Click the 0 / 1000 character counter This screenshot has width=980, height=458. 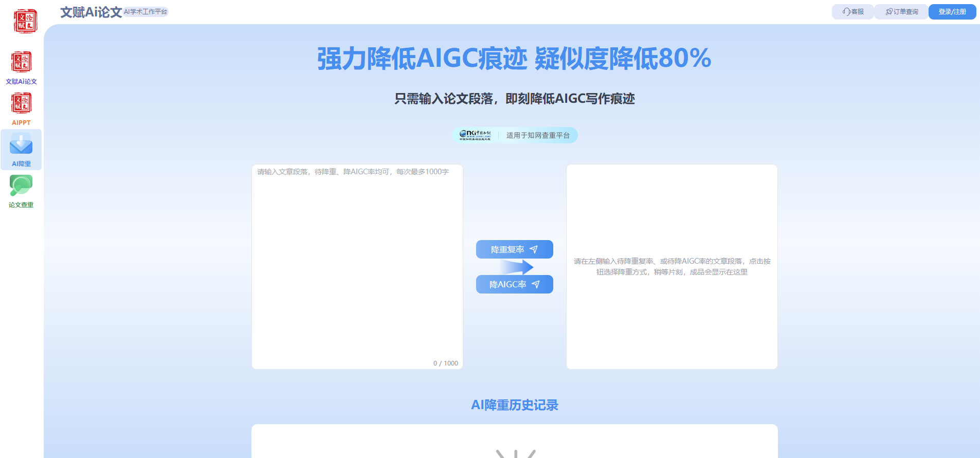(x=445, y=363)
